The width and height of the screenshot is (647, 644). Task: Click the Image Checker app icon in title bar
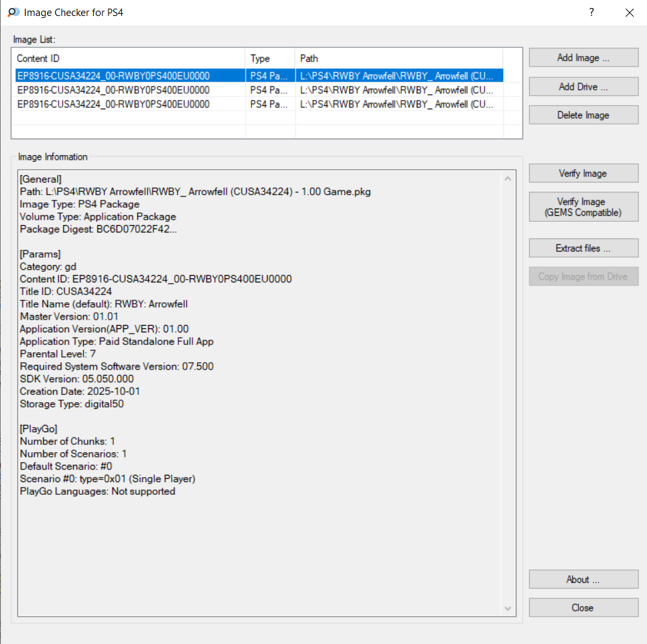(x=13, y=13)
